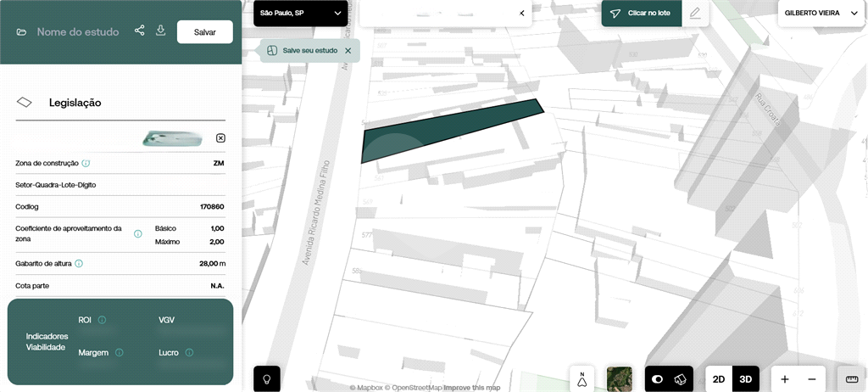Toggle the solid shading display mode
The width and height of the screenshot is (868, 392).
click(x=657, y=379)
